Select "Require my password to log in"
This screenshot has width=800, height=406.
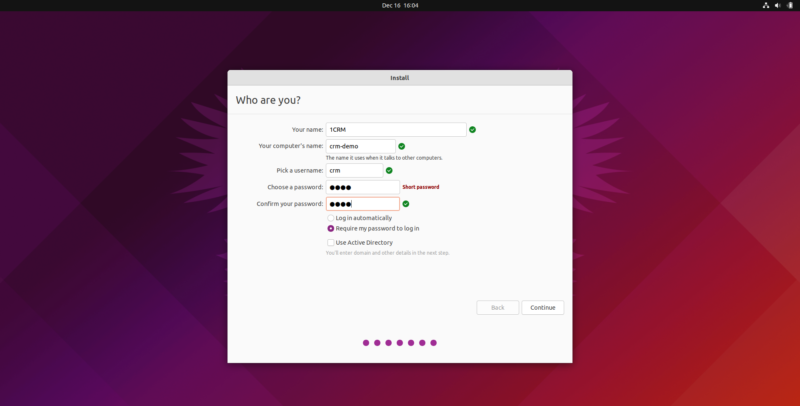(331, 228)
